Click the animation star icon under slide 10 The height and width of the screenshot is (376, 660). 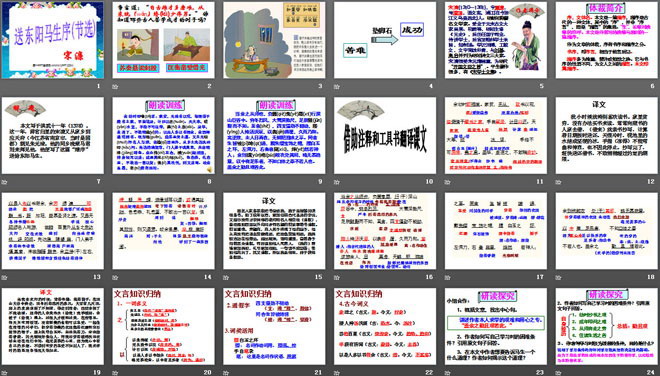(x=337, y=182)
